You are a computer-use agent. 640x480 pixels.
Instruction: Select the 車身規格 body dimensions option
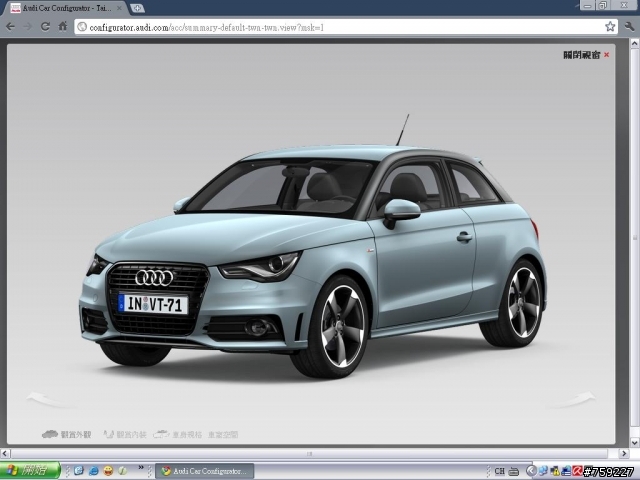click(178, 434)
